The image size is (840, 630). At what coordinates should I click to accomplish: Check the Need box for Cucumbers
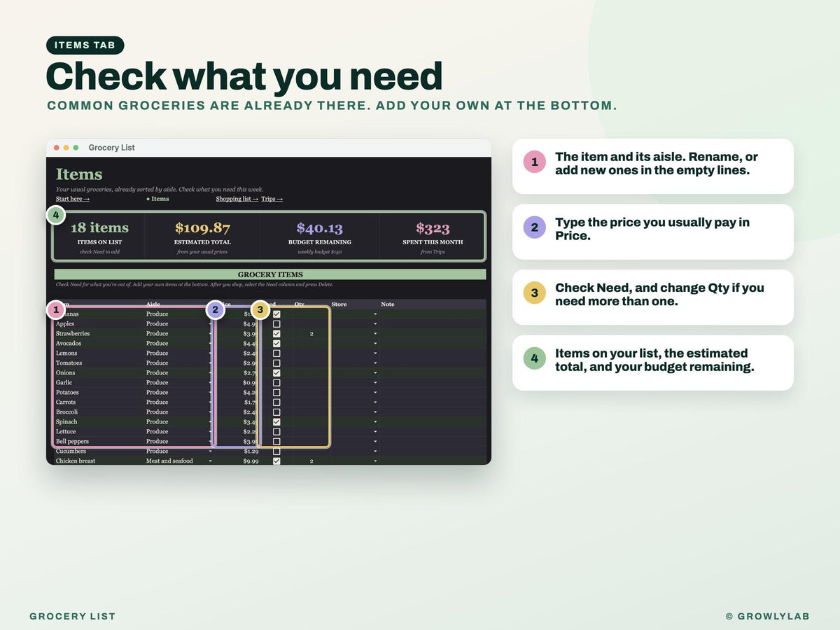tap(276, 451)
